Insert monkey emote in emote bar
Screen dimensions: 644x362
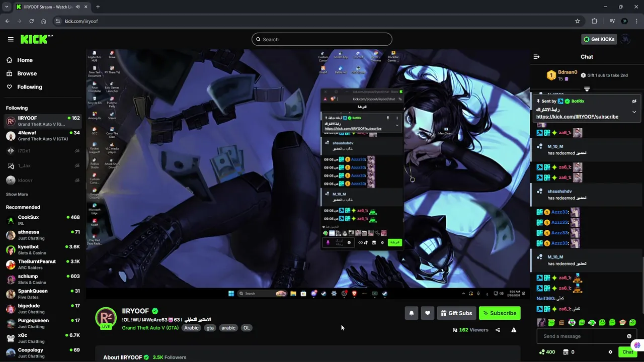(623, 322)
